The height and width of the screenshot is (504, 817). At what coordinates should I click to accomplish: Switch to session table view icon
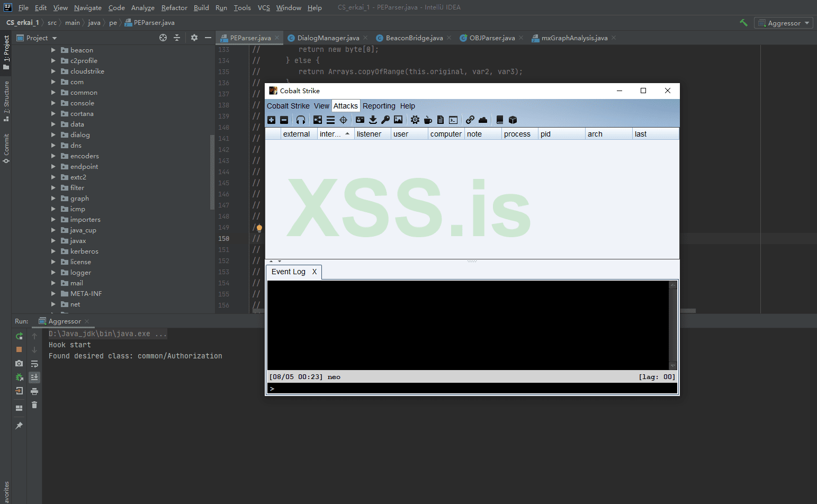pyautogui.click(x=330, y=120)
